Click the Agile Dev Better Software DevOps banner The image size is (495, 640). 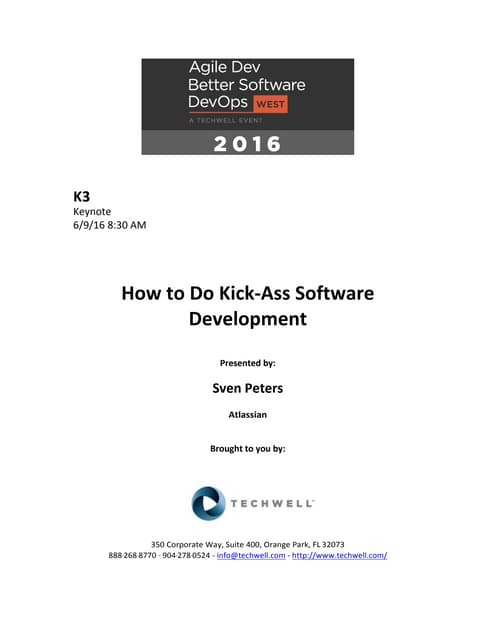tap(248, 107)
